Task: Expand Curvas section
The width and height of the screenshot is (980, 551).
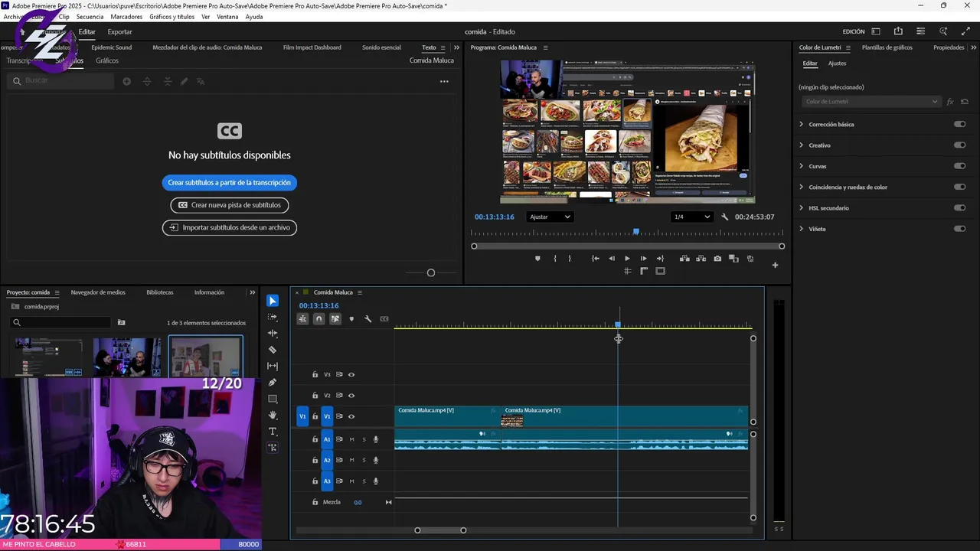Action: 802,166
